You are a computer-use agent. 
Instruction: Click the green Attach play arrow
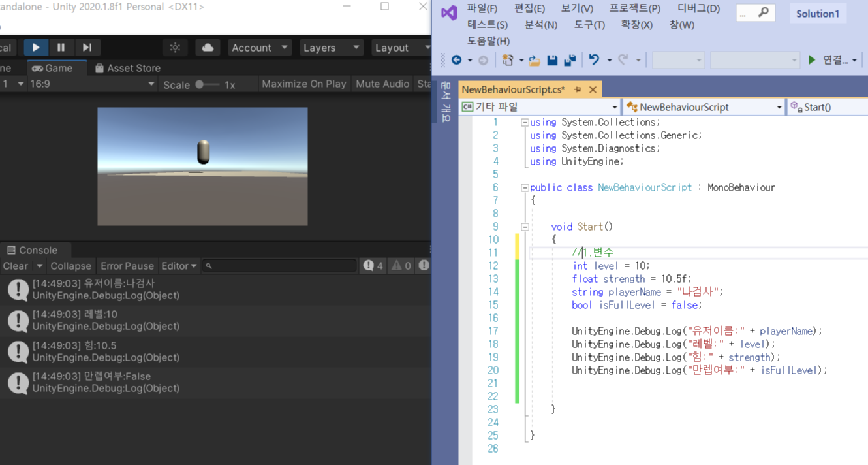click(x=812, y=60)
